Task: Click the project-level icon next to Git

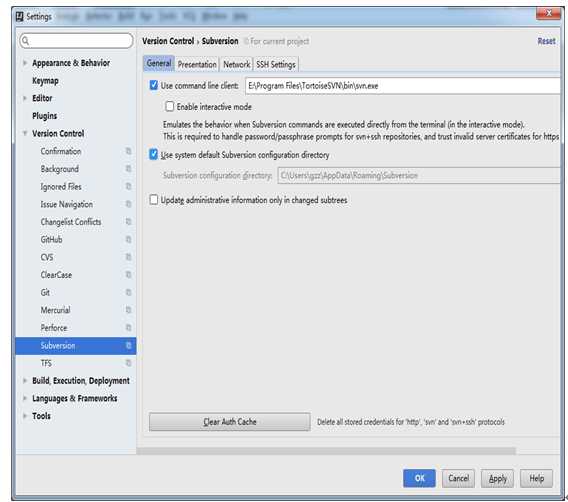Action: (x=128, y=292)
